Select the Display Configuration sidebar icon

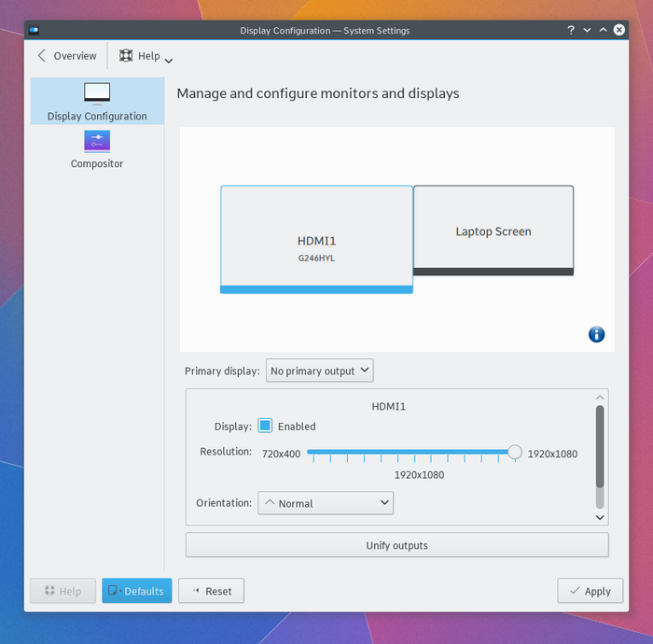point(97,93)
